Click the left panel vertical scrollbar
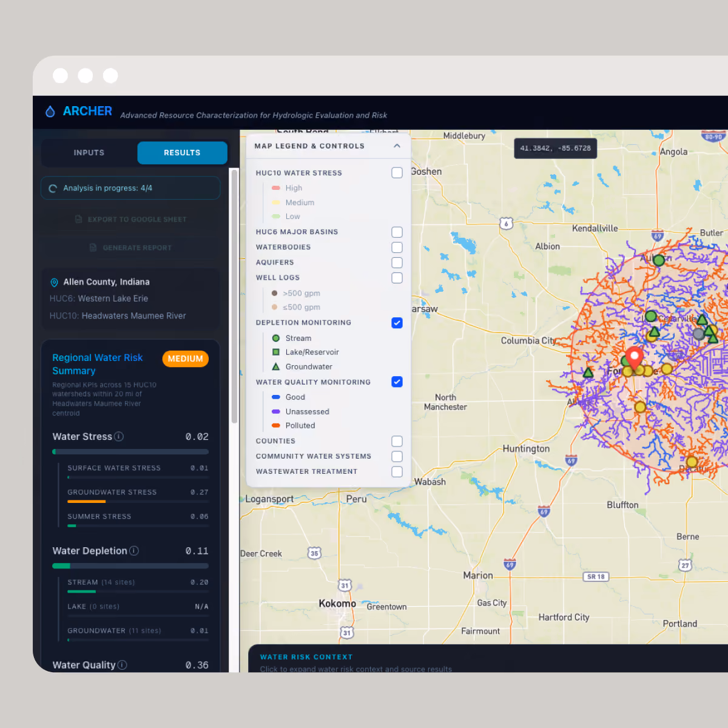The width and height of the screenshot is (728, 728). tap(234, 297)
